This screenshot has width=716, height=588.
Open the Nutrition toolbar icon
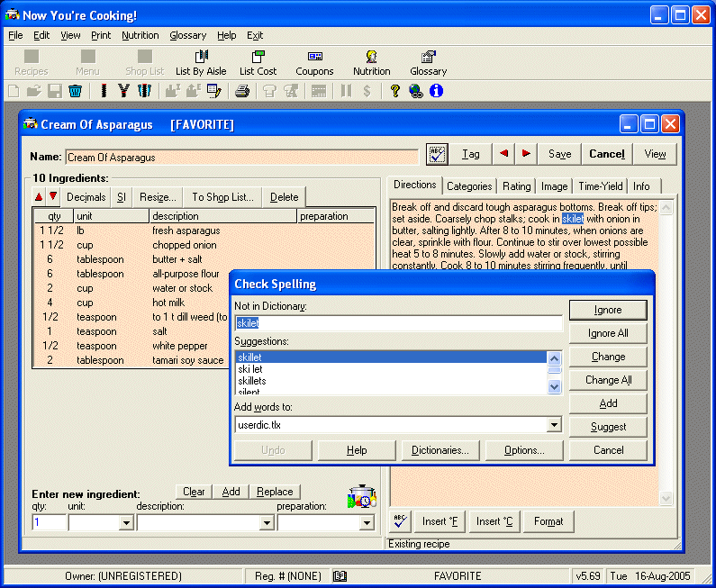(x=371, y=62)
